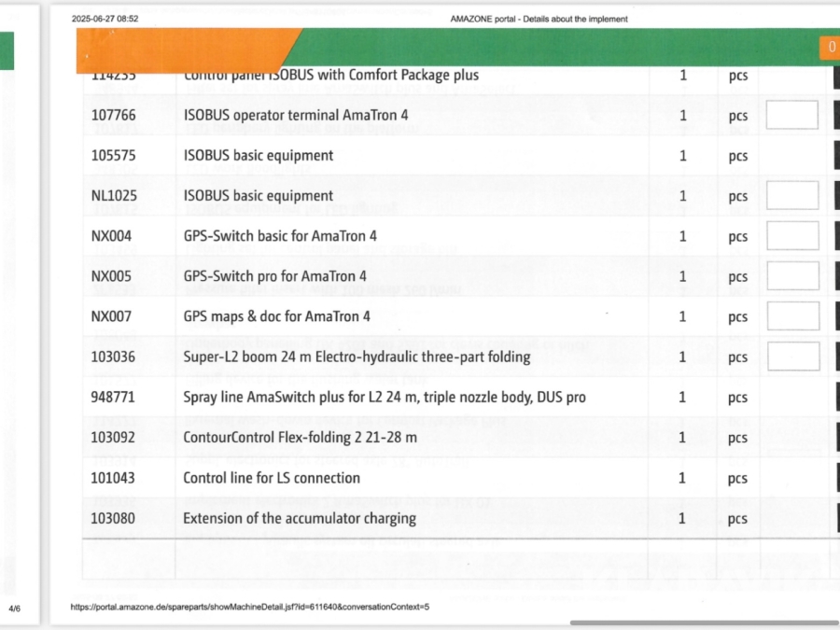This screenshot has height=630, width=840.
Task: Click dark action button on row 105575
Action: (835, 156)
